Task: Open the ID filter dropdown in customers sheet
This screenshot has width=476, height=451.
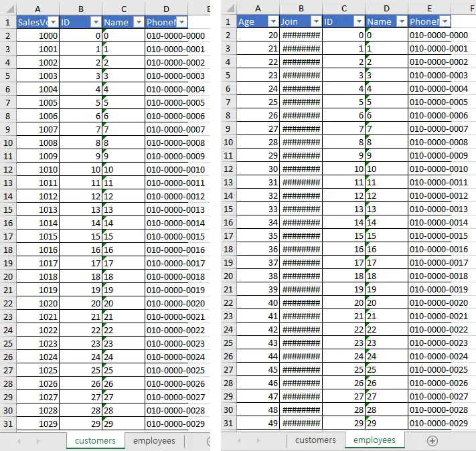Action: pyautogui.click(x=96, y=22)
